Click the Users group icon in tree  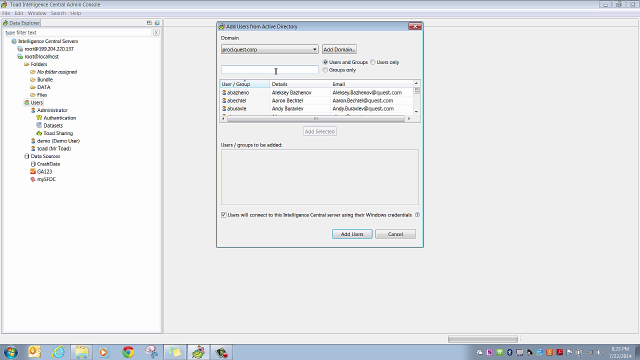[27, 103]
